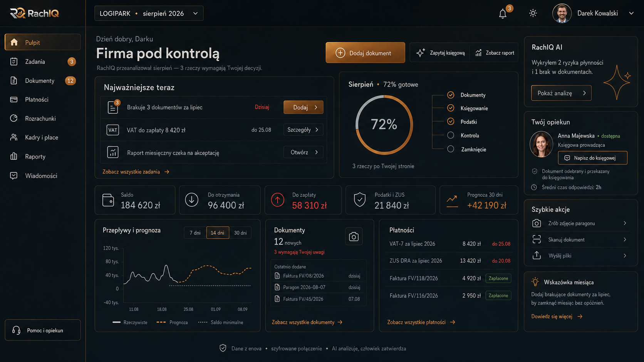Screen dimensions: 644x362
Task: Toggle light theme with sun icon
Action: click(533, 13)
